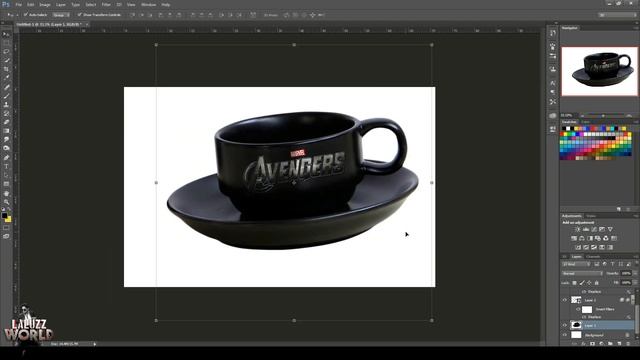Image resolution: width=640 pixels, height=360 pixels.
Task: Open the Opacity value dropdown arrow
Action: click(x=635, y=273)
